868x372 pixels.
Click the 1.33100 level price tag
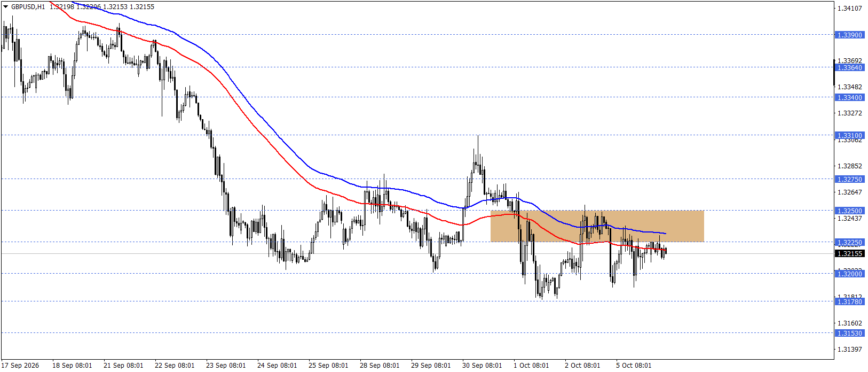(x=849, y=136)
